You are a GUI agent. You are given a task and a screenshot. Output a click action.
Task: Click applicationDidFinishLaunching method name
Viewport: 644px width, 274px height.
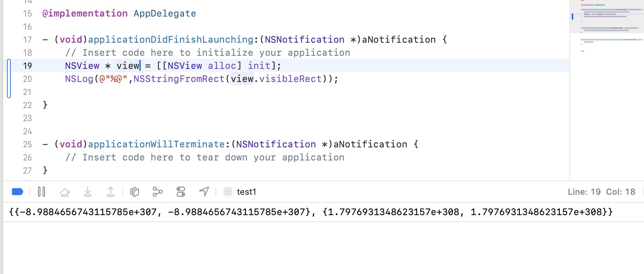(x=170, y=40)
